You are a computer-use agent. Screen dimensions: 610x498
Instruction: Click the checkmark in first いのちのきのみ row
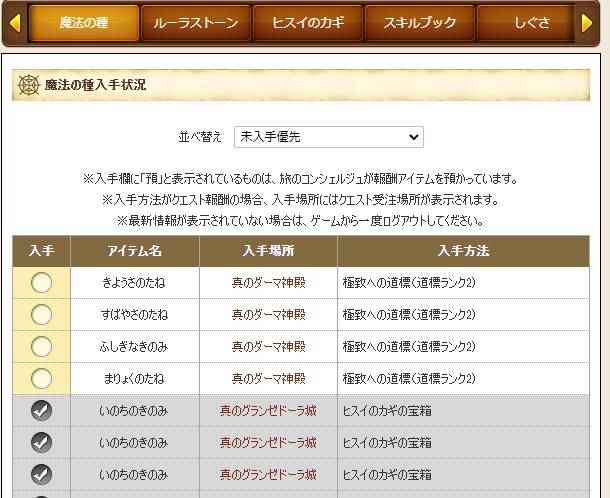pos(41,410)
